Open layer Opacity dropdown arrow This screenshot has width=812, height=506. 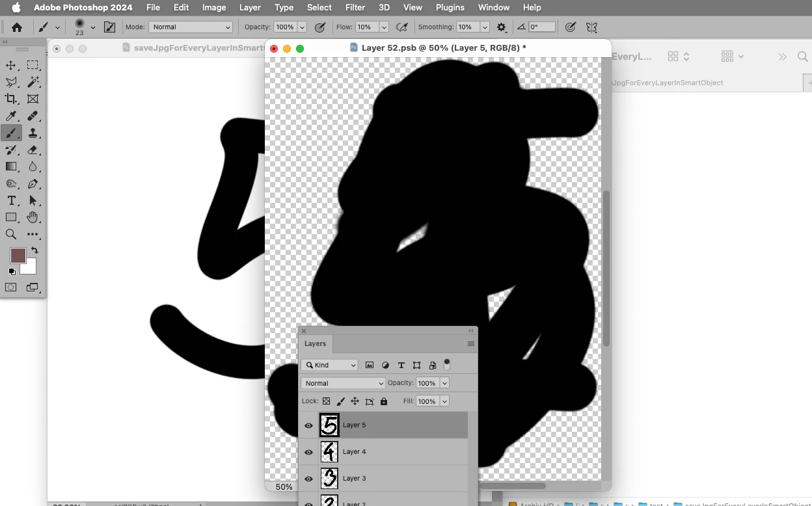coord(445,384)
